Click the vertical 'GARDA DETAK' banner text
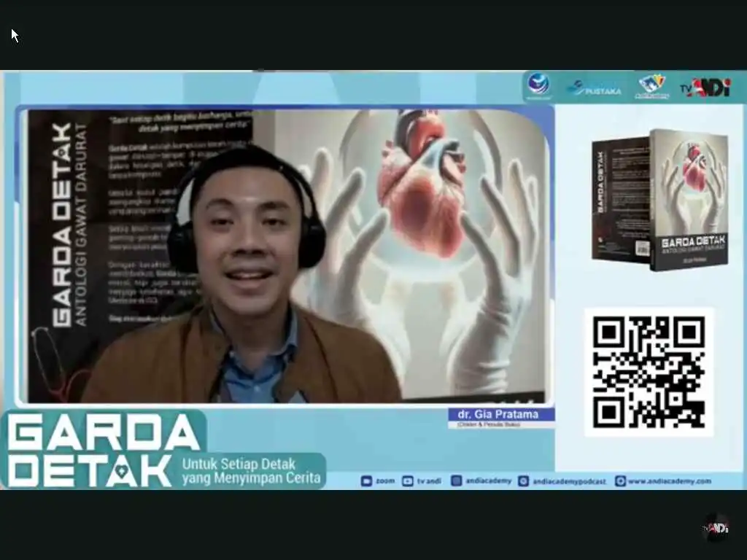The image size is (747, 560). 61,225
